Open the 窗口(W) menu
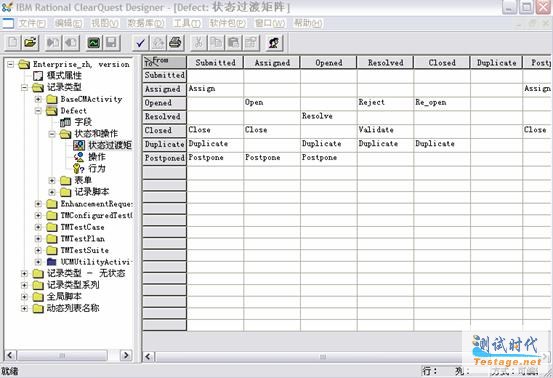Viewport: 553px width, 378px height. (270, 24)
